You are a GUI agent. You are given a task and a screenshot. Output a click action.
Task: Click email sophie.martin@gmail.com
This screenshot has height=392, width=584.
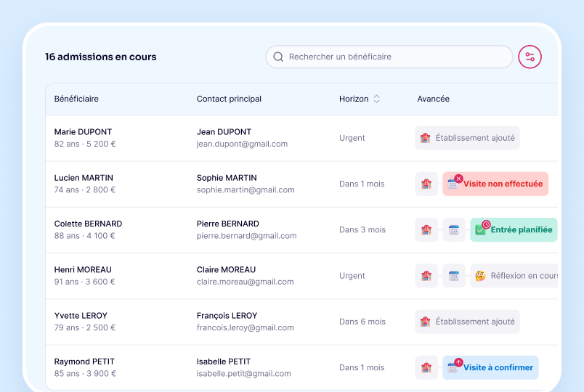246,190
